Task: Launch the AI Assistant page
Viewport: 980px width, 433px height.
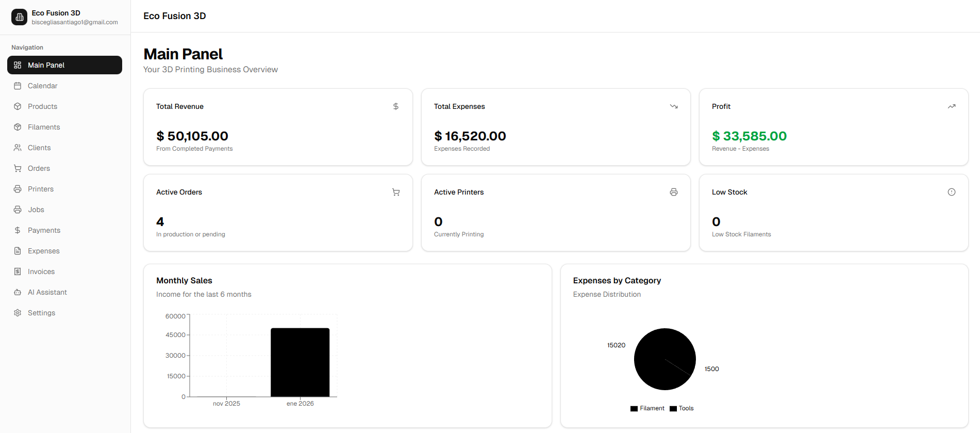Action: 64,292
